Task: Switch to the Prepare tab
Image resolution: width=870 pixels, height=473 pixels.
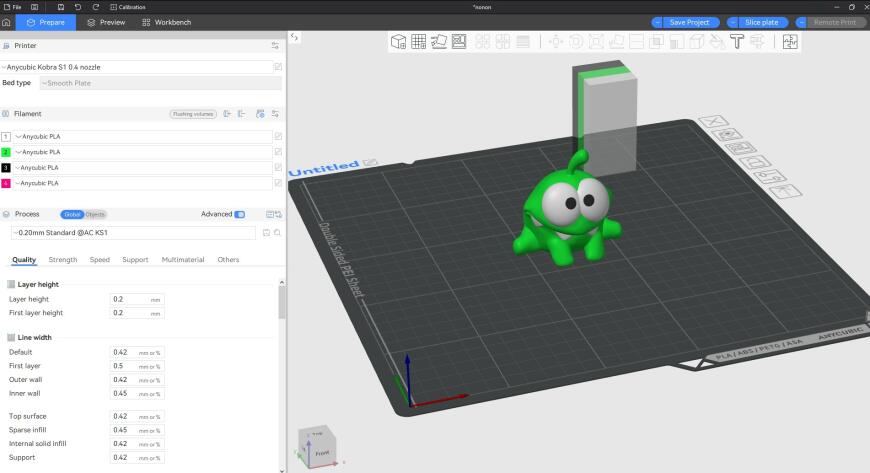Action: tap(46, 22)
